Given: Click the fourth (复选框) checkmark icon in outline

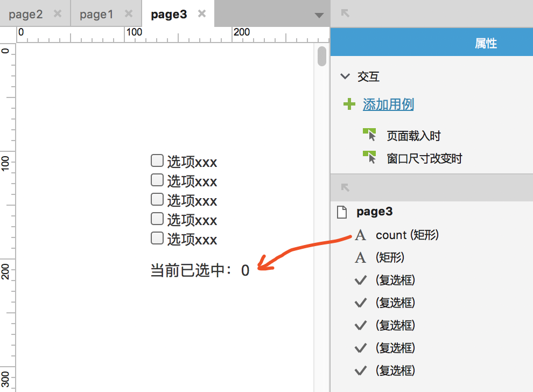Looking at the screenshot, I should [x=360, y=348].
